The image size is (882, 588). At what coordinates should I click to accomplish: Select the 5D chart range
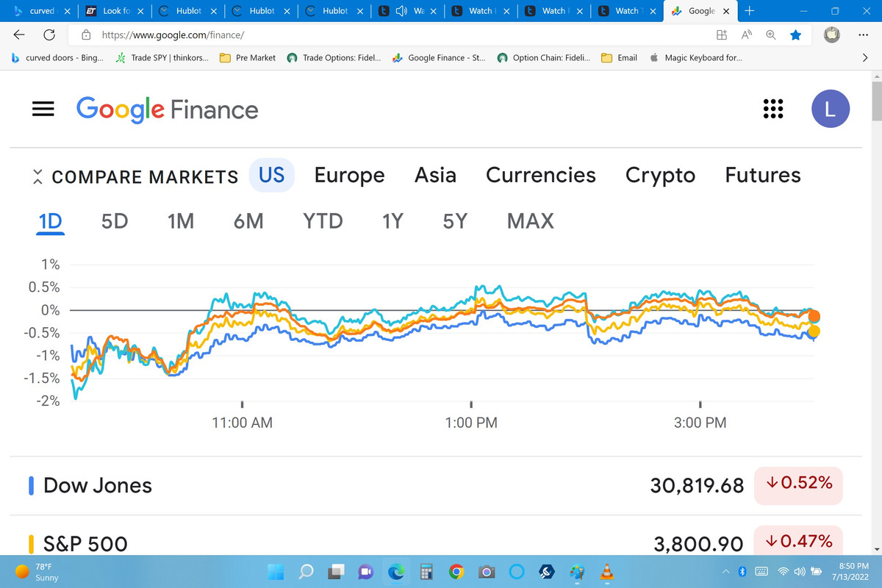[x=115, y=221]
